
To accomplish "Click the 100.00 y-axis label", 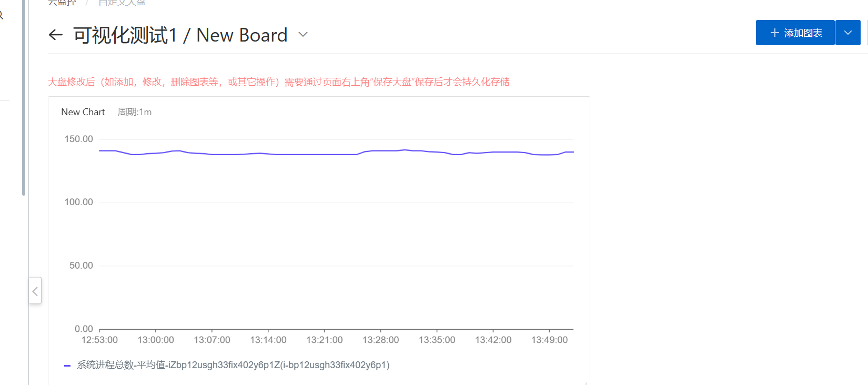I will (78, 202).
